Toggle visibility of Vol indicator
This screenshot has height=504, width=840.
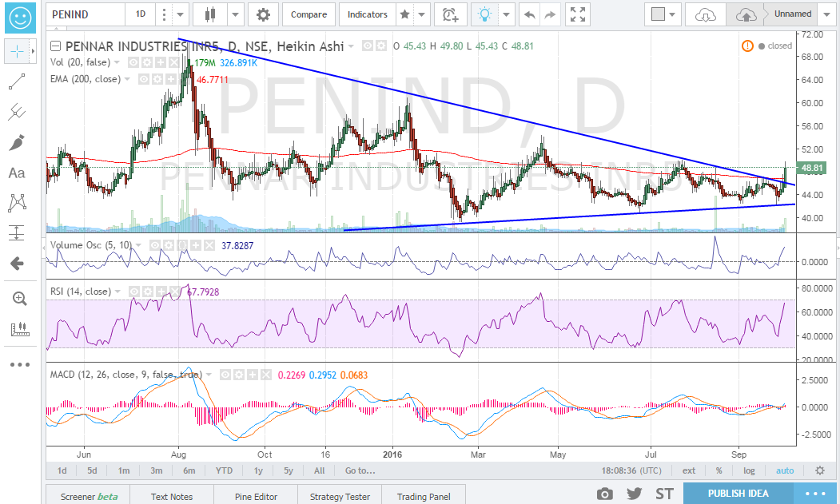[134, 62]
